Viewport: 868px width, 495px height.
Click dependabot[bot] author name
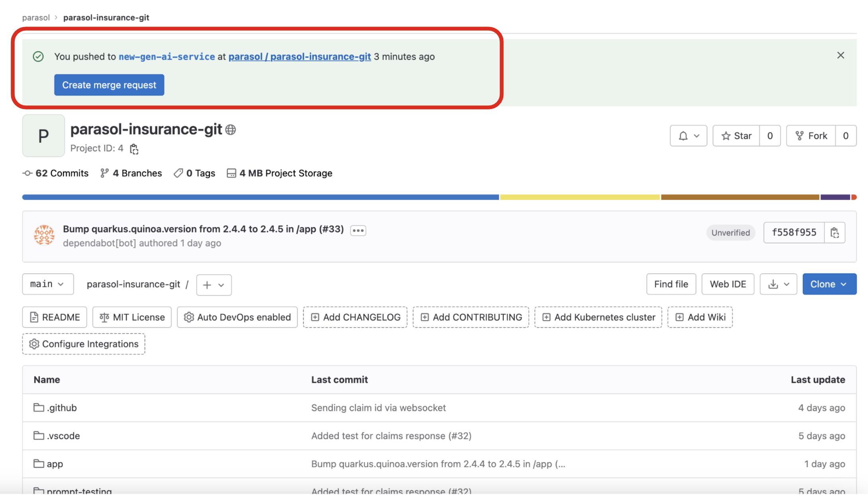(x=100, y=243)
